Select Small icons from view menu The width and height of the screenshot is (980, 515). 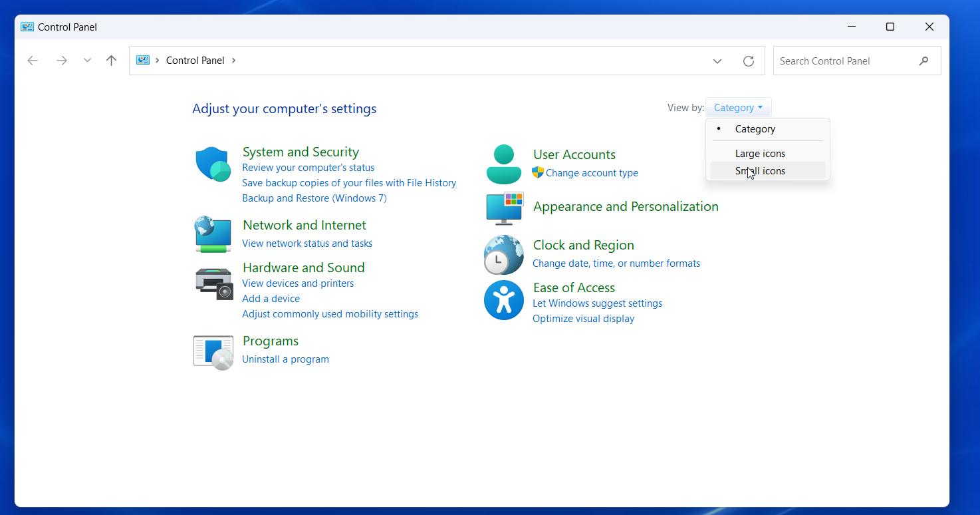(760, 171)
